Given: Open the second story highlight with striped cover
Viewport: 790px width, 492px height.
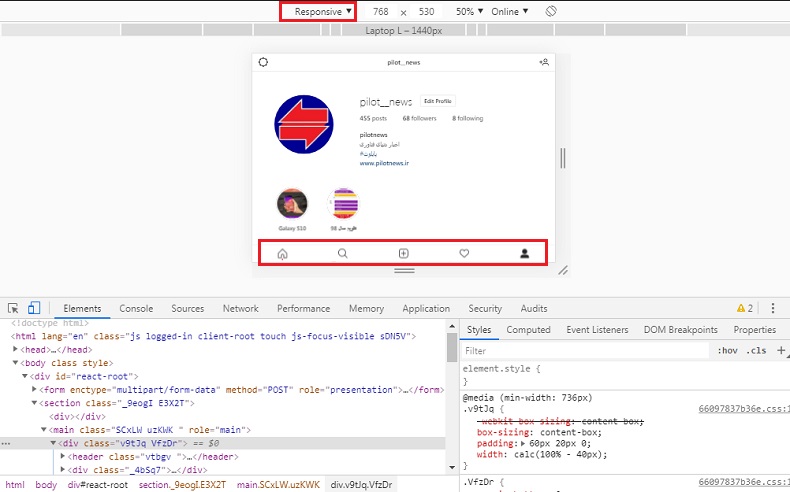Looking at the screenshot, I should coord(343,203).
